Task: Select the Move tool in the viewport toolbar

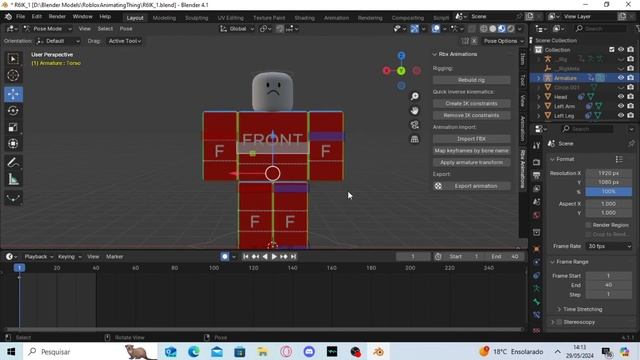Action: (x=13, y=94)
